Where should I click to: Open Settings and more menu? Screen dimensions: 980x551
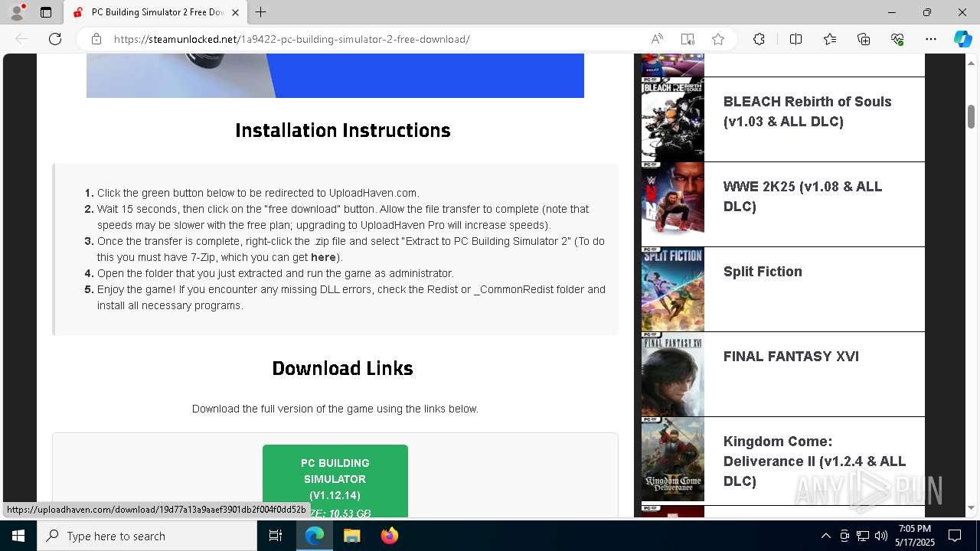tap(931, 39)
